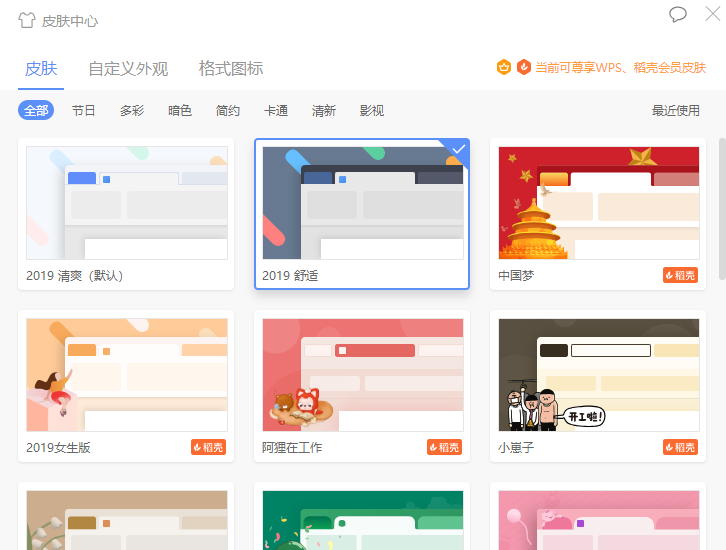Click 稻壳 badge on 中国梦 skin
Image resolution: width=726 pixels, height=550 pixels.
click(680, 275)
